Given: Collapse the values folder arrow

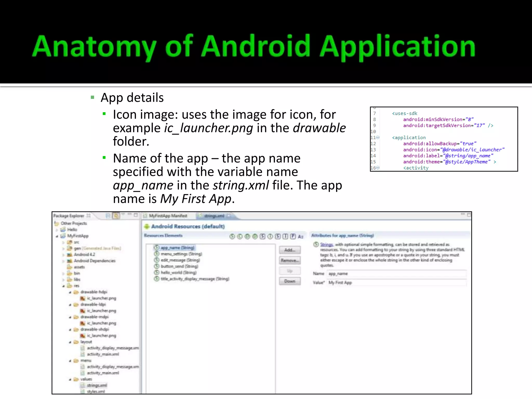Looking at the screenshot, I should click(70, 380).
